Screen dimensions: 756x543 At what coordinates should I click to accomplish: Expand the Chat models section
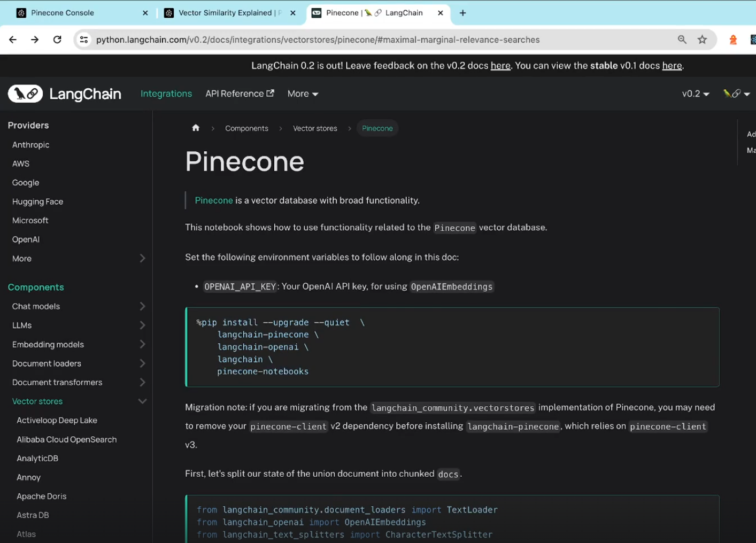(x=142, y=306)
